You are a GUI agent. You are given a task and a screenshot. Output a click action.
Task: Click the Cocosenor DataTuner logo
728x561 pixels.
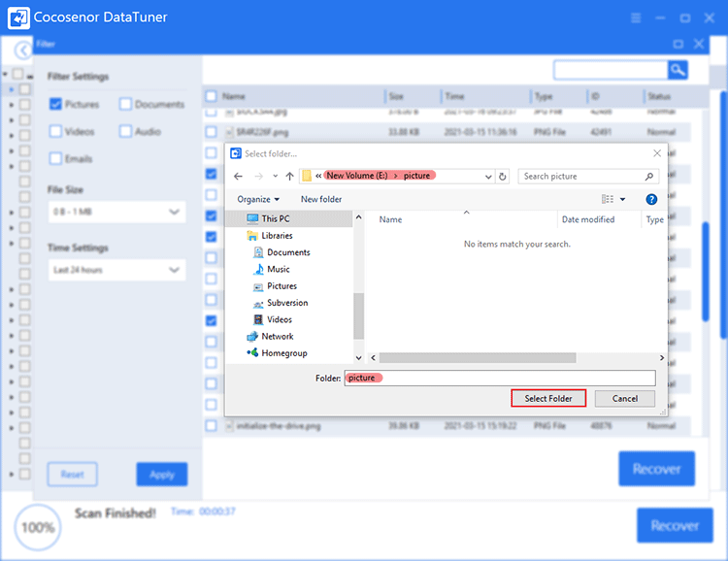(x=19, y=17)
